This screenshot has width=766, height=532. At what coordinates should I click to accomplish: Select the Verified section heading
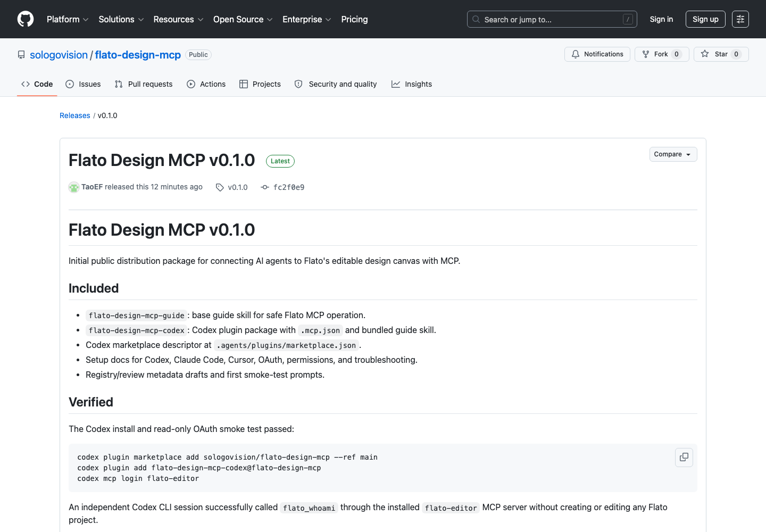click(91, 402)
